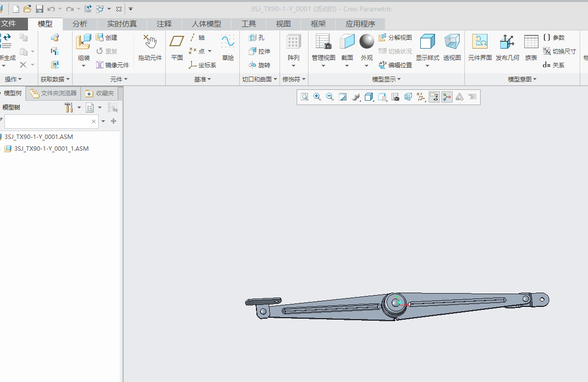Click the 发布几何 publish geometry icon

coord(508,47)
